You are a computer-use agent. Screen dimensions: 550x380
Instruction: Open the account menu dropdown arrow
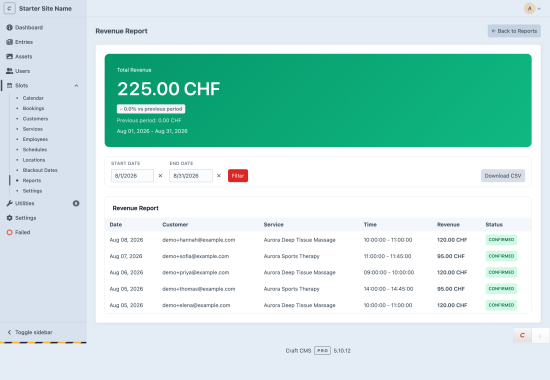tap(539, 9)
